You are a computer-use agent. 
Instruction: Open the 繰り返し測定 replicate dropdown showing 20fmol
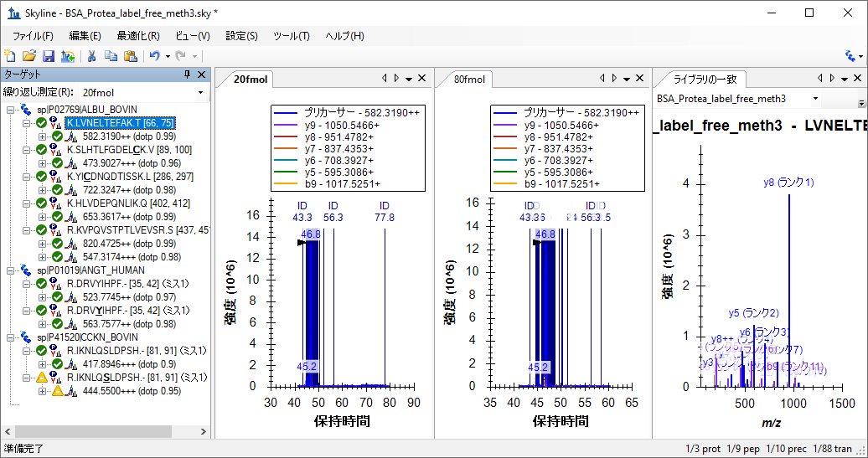(143, 92)
